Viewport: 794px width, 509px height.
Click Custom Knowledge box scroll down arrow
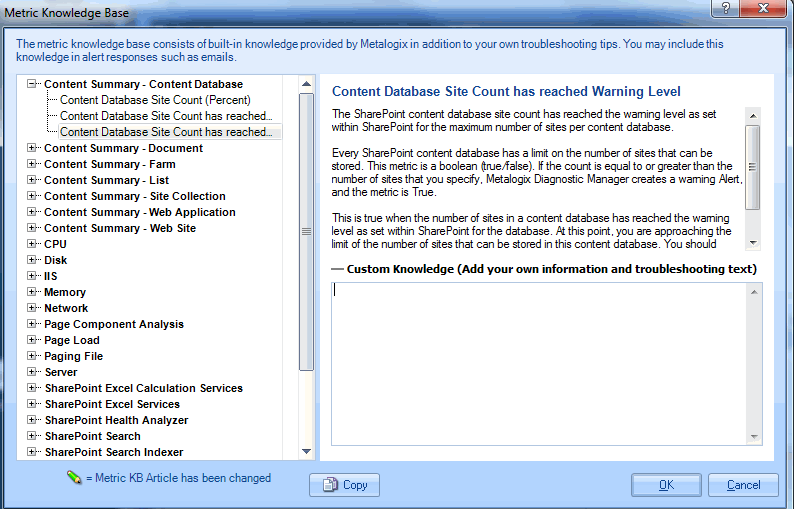tap(755, 437)
